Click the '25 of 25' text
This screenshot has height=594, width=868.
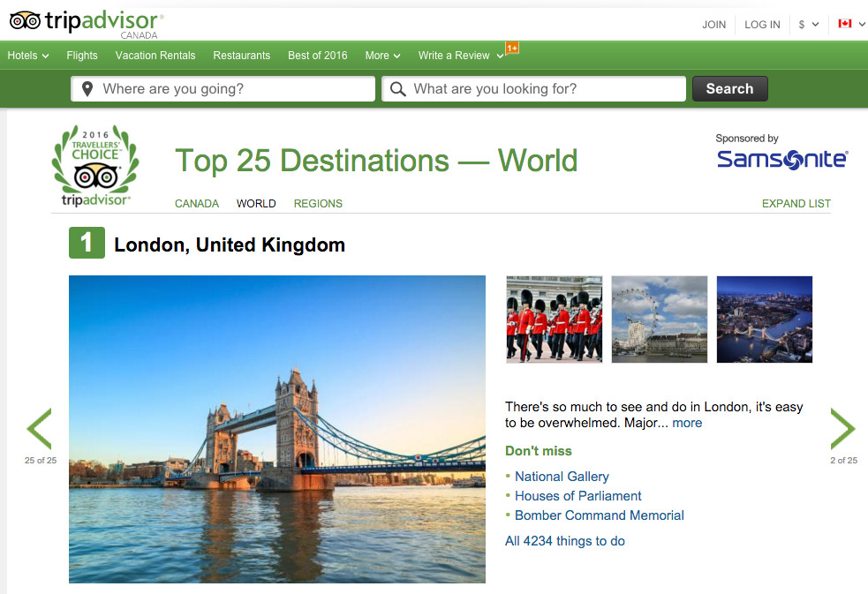pyautogui.click(x=41, y=460)
